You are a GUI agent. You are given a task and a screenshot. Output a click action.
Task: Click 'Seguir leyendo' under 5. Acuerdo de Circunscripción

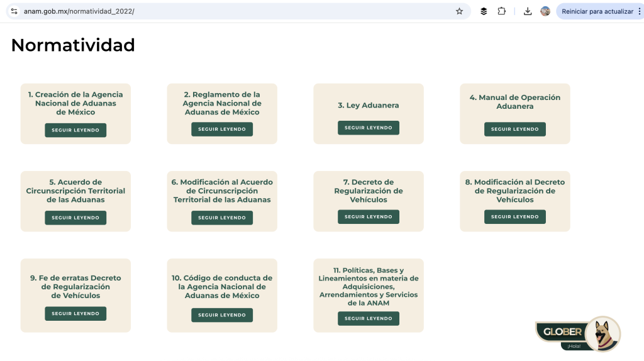point(75,218)
